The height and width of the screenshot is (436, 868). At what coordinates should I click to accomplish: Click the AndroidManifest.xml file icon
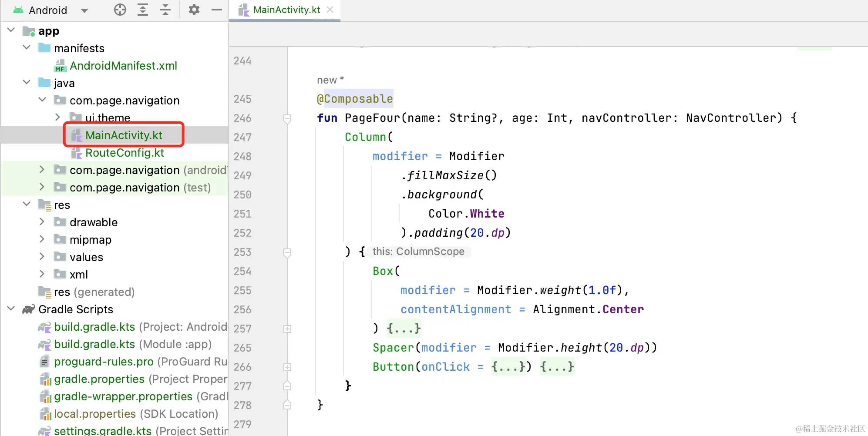(60, 66)
